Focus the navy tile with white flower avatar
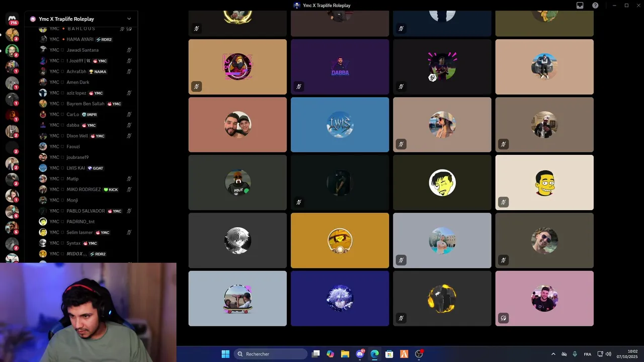 [340, 299]
